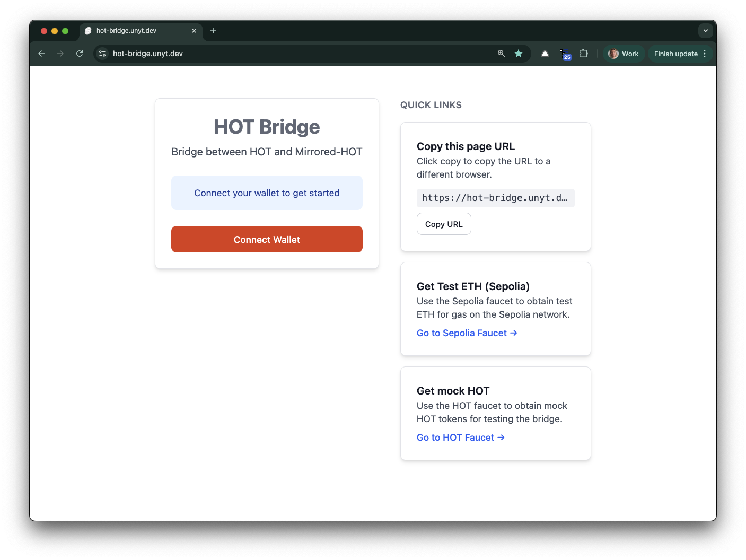This screenshot has height=560, width=746.
Task: Click the zoom magnifier in the address bar
Action: (501, 54)
